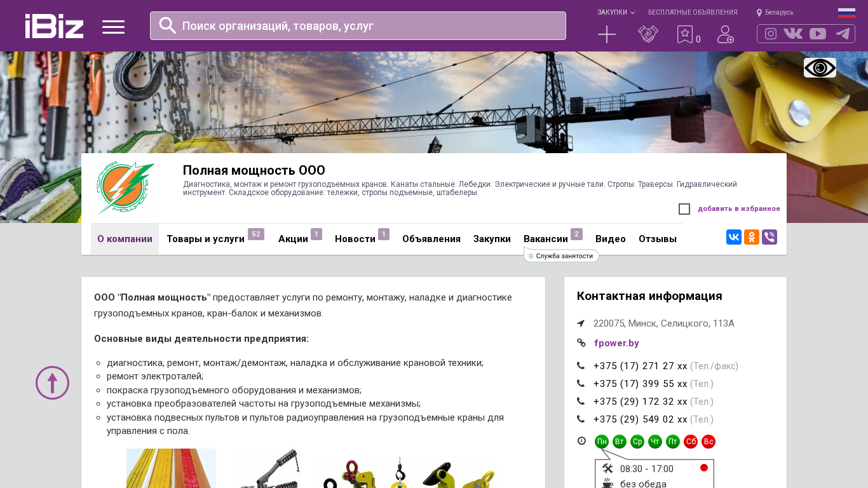Click the scroll-to-top arrow button

(x=52, y=383)
